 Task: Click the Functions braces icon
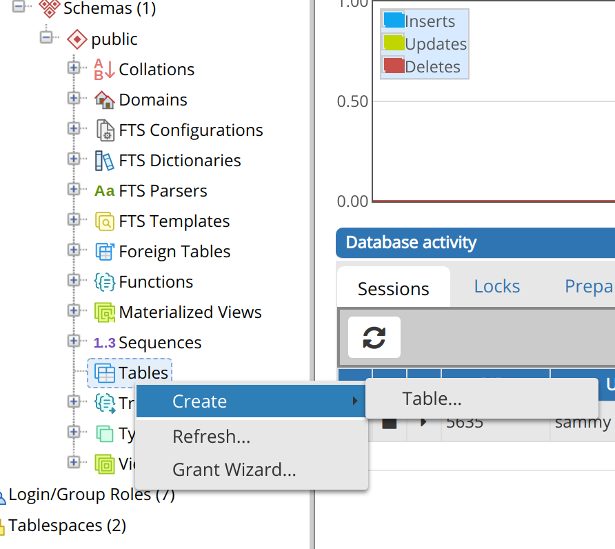click(104, 282)
